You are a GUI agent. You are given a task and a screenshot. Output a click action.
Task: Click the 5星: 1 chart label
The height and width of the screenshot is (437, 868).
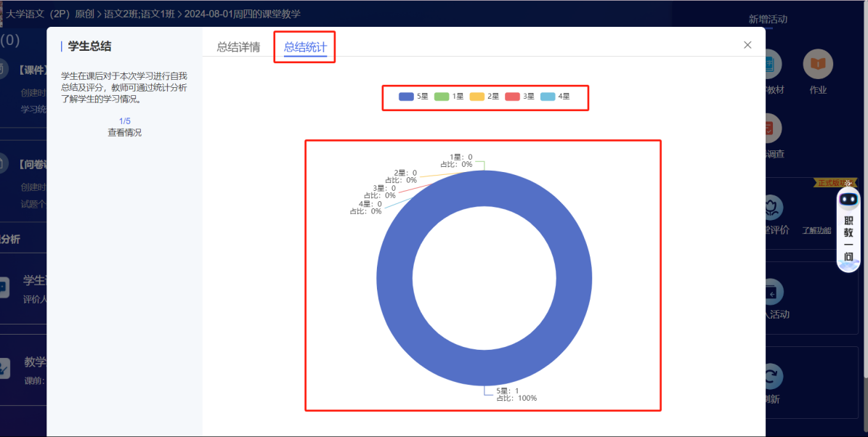tap(507, 391)
